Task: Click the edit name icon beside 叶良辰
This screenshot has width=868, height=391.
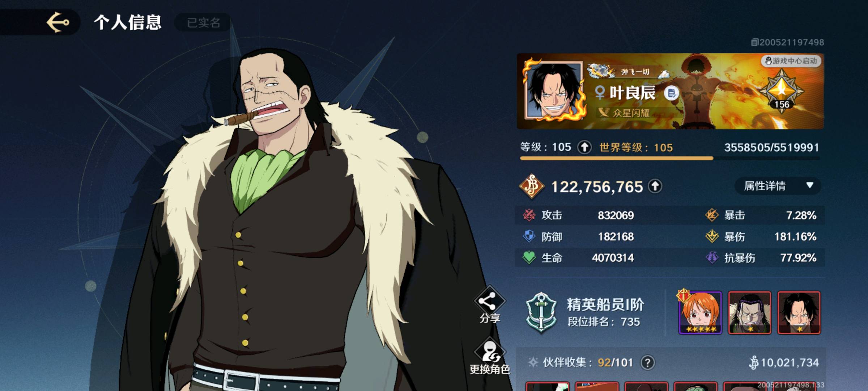Action: [671, 93]
